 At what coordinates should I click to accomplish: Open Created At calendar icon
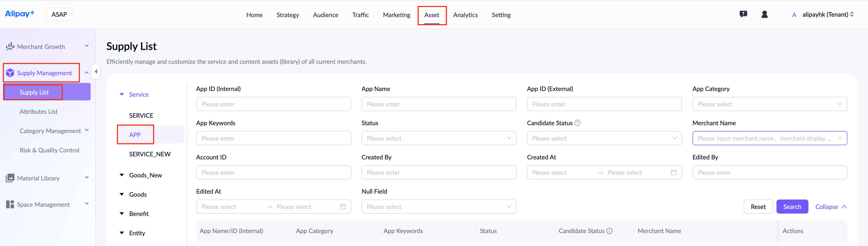click(x=674, y=172)
